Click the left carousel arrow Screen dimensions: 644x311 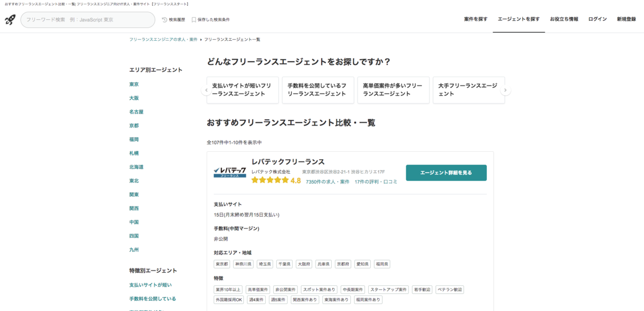tap(206, 90)
